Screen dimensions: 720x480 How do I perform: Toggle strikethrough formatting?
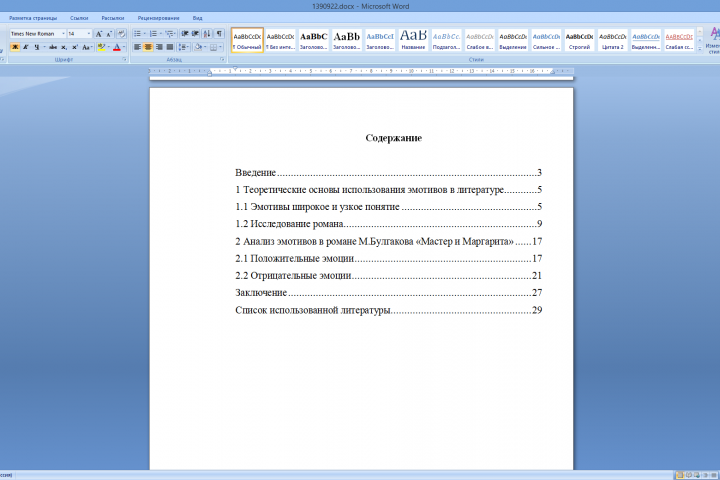pos(53,47)
